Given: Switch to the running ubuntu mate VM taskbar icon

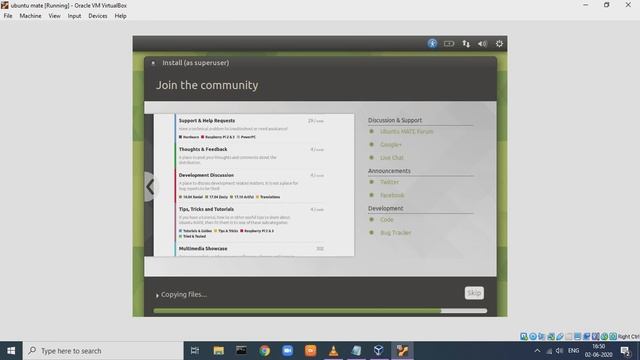Looking at the screenshot, I should (402, 351).
